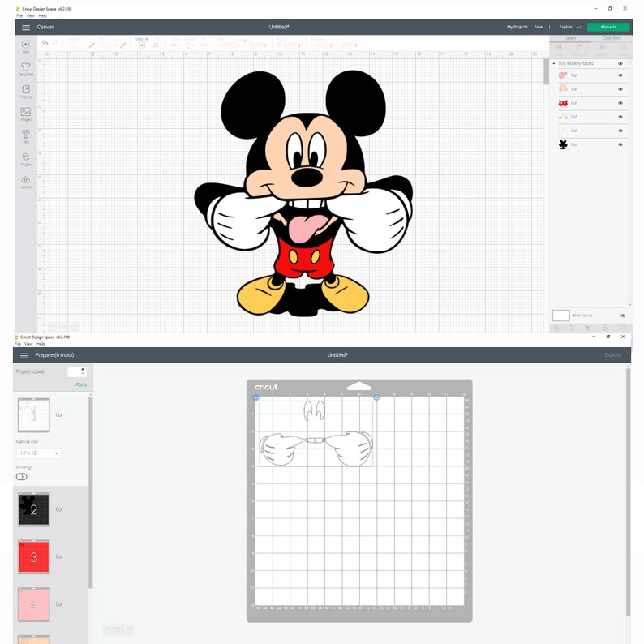
Task: Click the Select All icon
Action: (142, 45)
